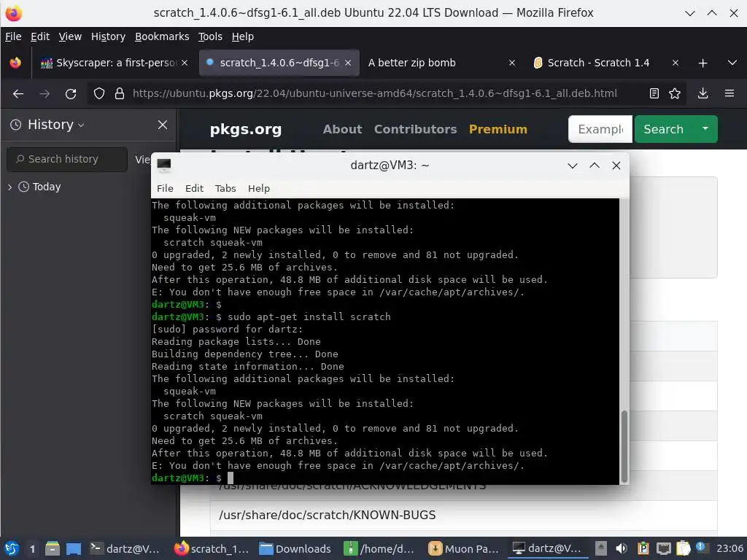Click update notifier tray icon
This screenshot has height=560, width=747.
(700, 547)
